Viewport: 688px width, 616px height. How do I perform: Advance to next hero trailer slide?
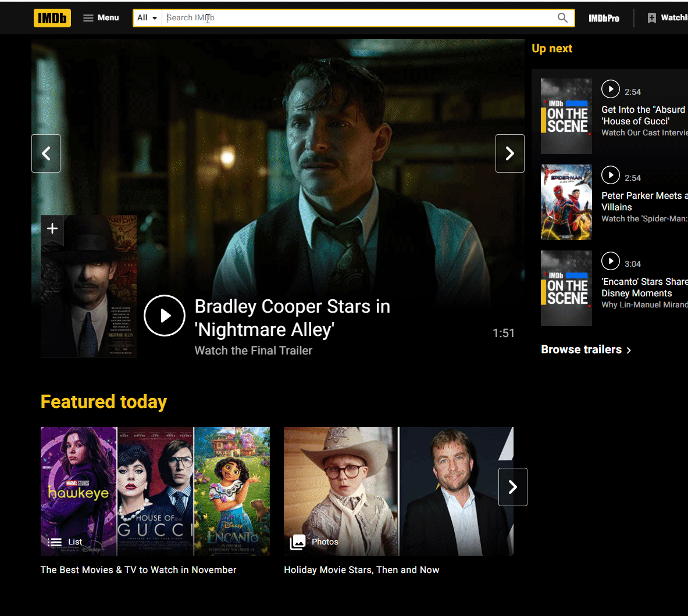509,153
